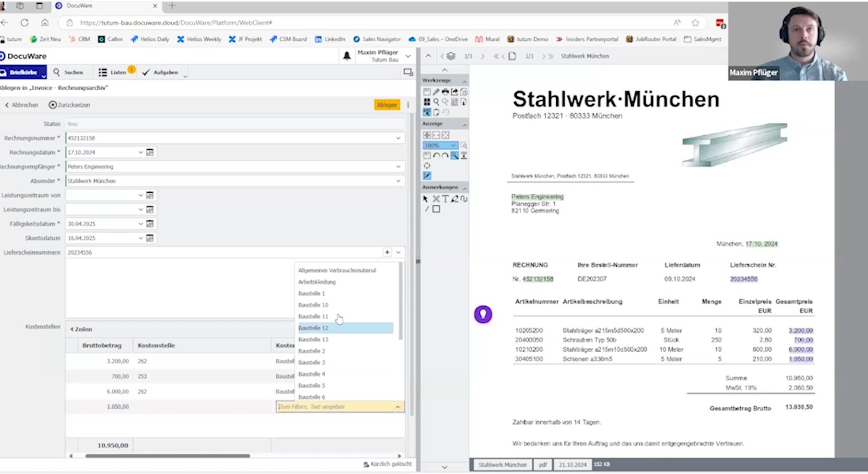Rotate the document left

click(x=436, y=155)
